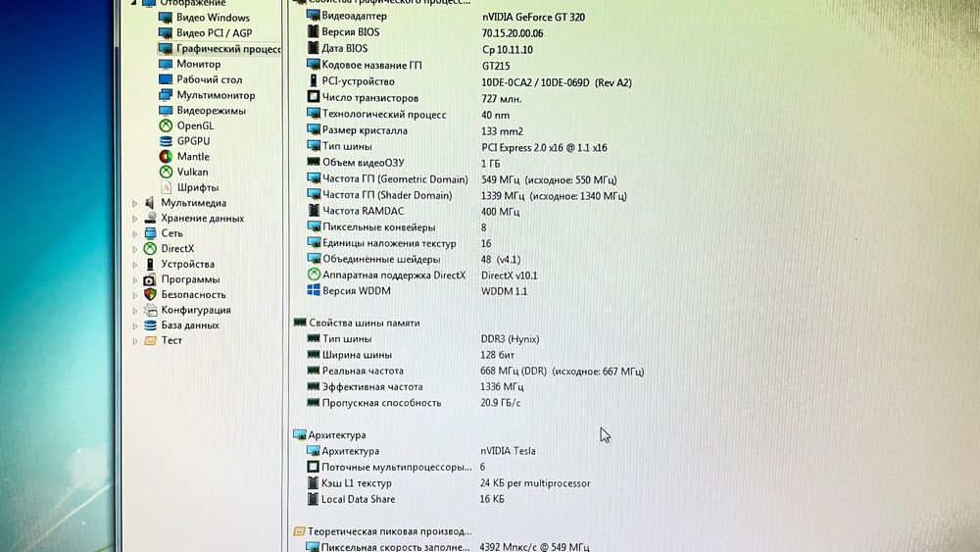The image size is (980, 552).
Task: Select Мультимедиа speaker icon
Action: pyautogui.click(x=150, y=203)
